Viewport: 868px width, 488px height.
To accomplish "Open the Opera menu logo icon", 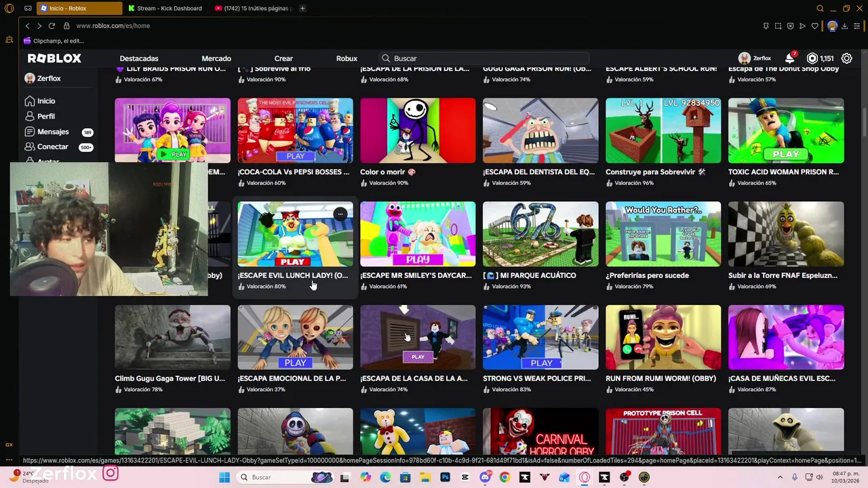I will 9,8.
